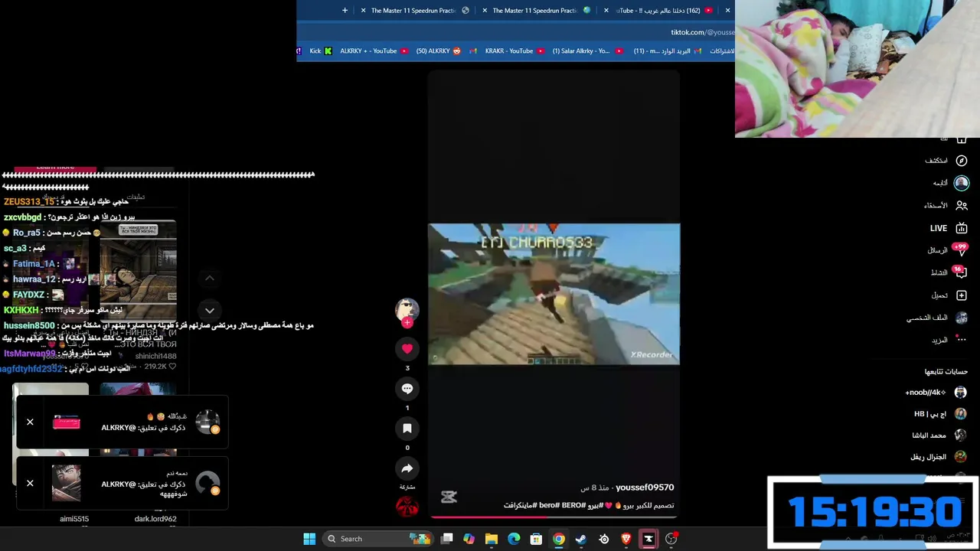Go to next video with down chevron
Screen dimensions: 980x551
pos(210,311)
